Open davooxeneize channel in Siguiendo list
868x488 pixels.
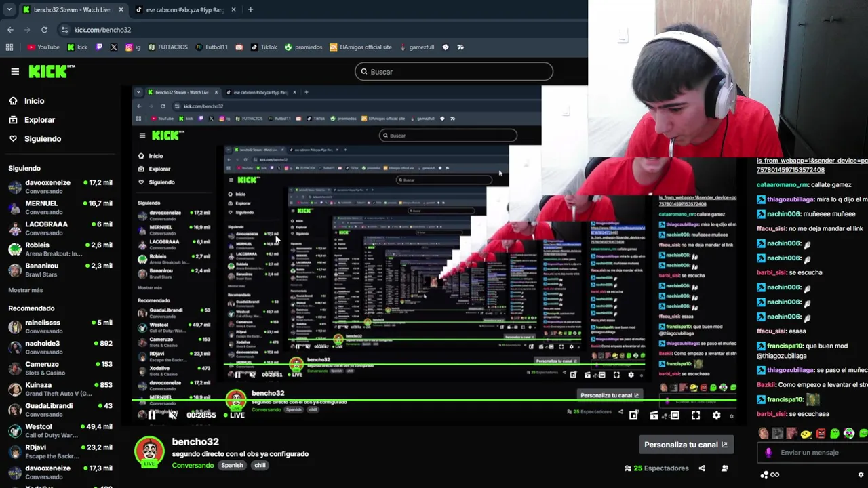coord(60,186)
